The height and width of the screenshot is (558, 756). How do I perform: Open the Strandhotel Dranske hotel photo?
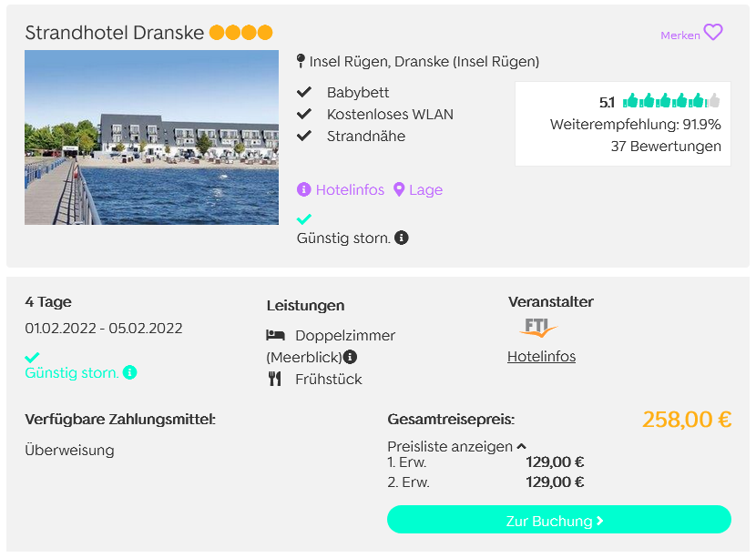coord(151,137)
